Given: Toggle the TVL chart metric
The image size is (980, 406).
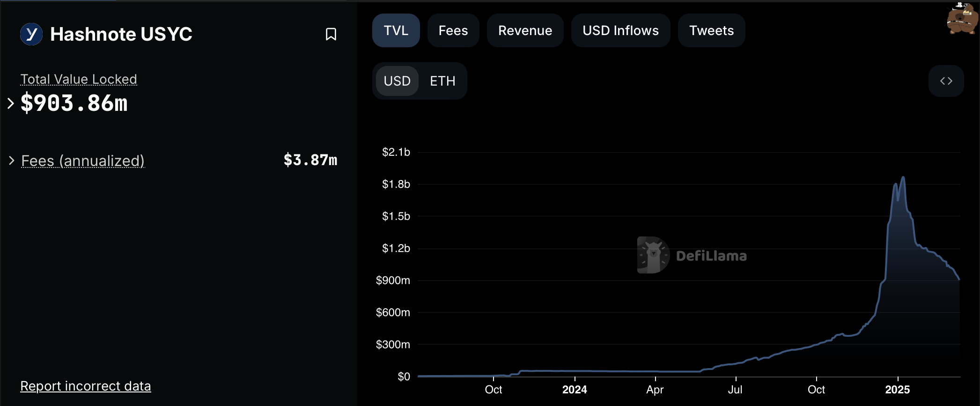Looking at the screenshot, I should 396,30.
